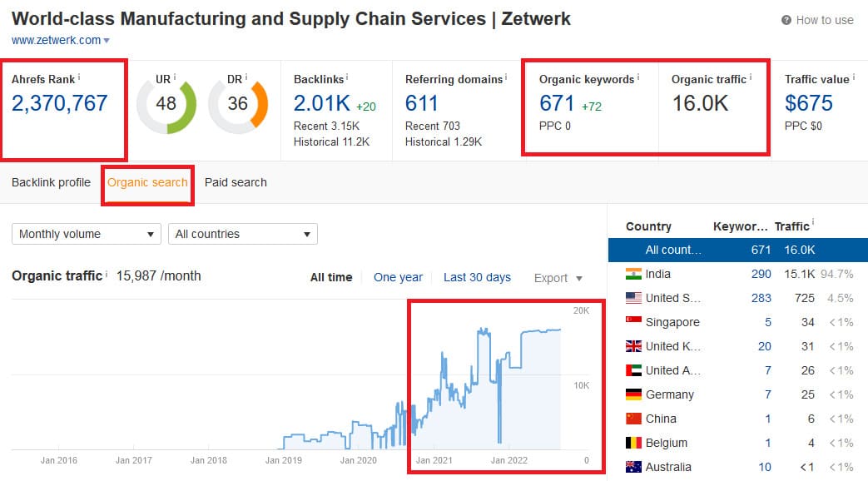The height and width of the screenshot is (481, 868).
Task: Click the orange DR 36 gauge
Action: point(238,104)
